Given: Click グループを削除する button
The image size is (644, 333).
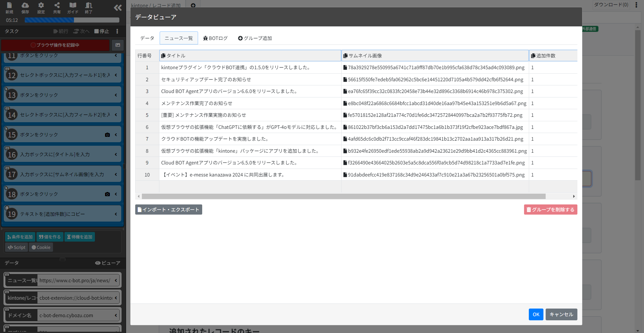Looking at the screenshot, I should 550,210.
